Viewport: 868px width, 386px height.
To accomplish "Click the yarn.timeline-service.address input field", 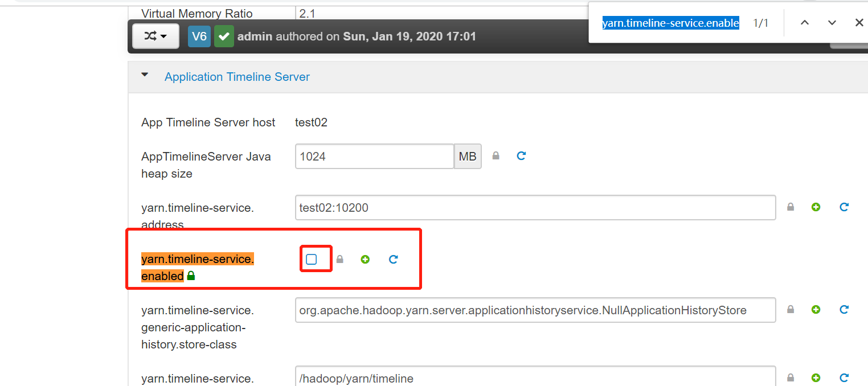I will [x=535, y=208].
